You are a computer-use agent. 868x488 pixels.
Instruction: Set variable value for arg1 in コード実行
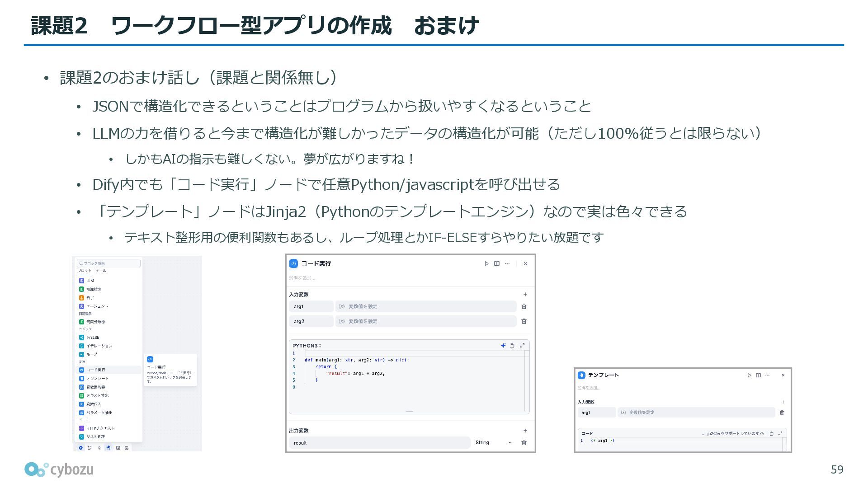click(x=426, y=306)
